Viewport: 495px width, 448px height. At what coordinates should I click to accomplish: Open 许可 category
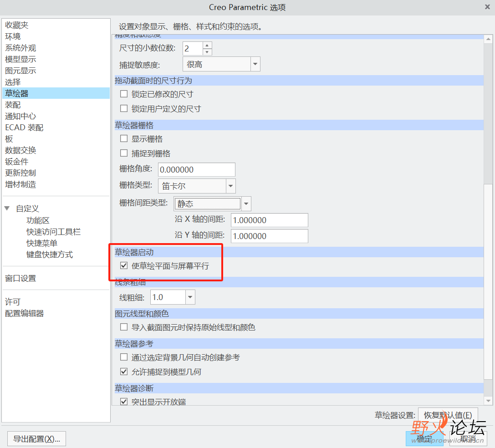tap(13, 301)
